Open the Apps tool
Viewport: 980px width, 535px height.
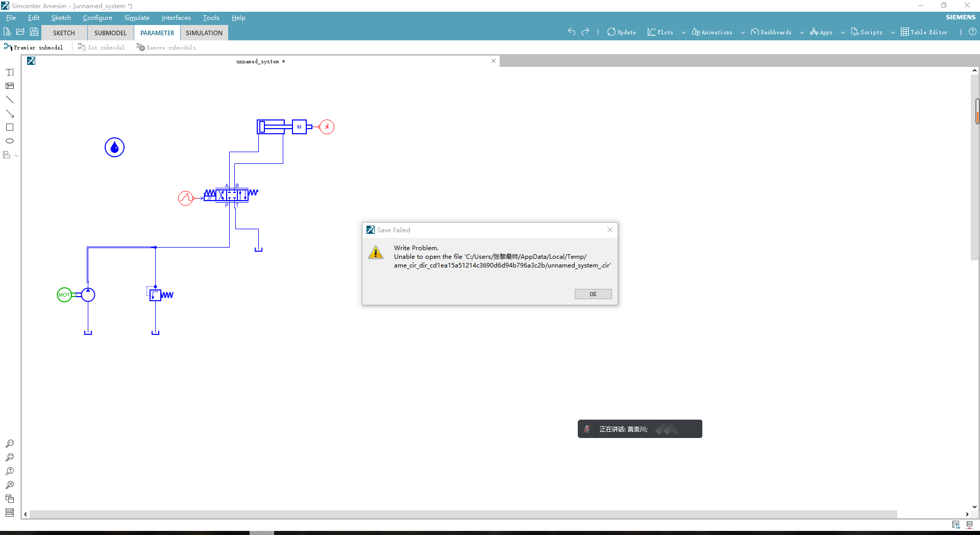tap(821, 32)
